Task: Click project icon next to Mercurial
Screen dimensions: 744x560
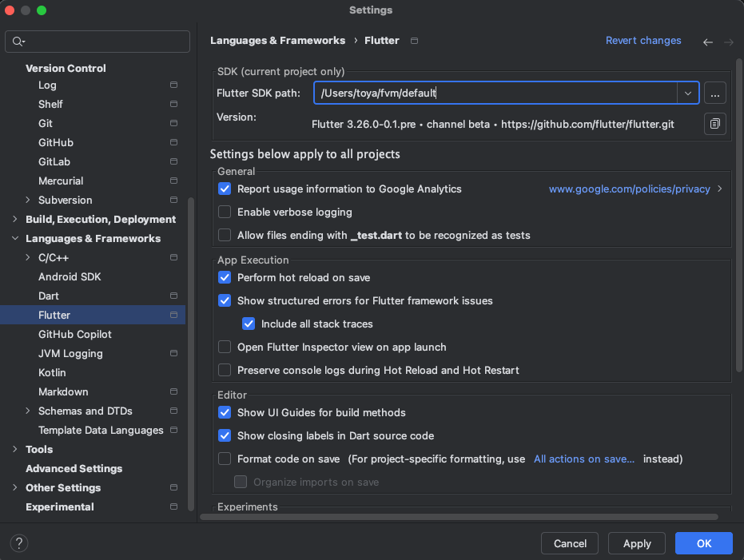Action: click(173, 181)
